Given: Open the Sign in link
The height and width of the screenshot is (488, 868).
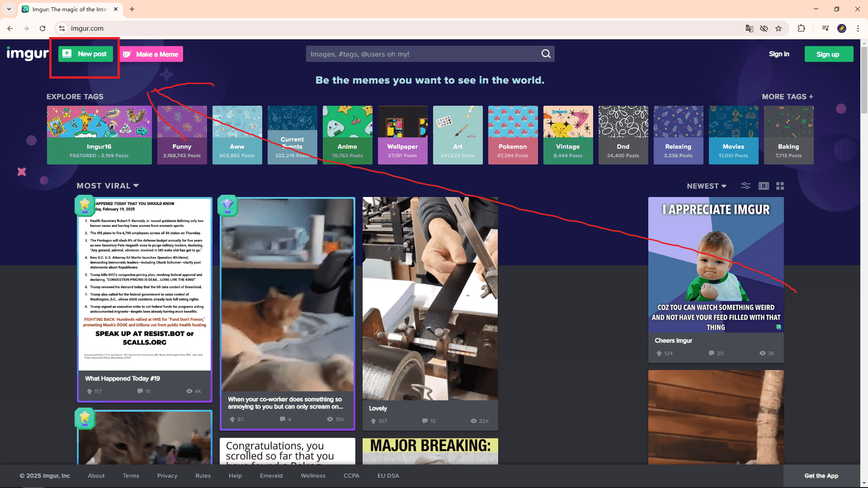Looking at the screenshot, I should click(x=779, y=54).
